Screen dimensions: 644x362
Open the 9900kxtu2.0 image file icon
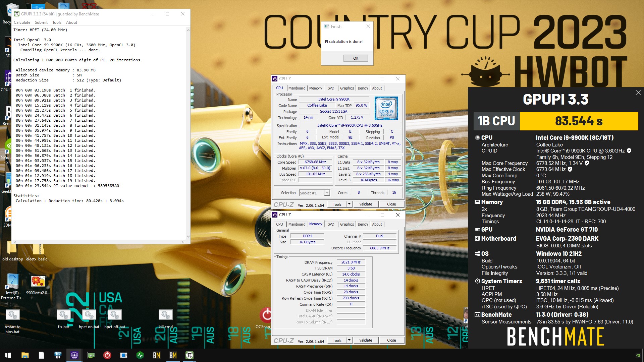point(38,285)
